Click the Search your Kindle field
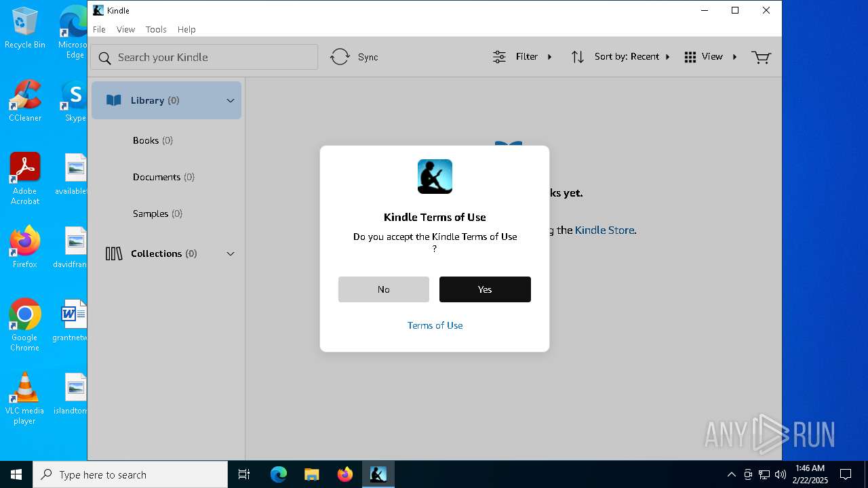The height and width of the screenshot is (488, 868). pyautogui.click(x=204, y=57)
